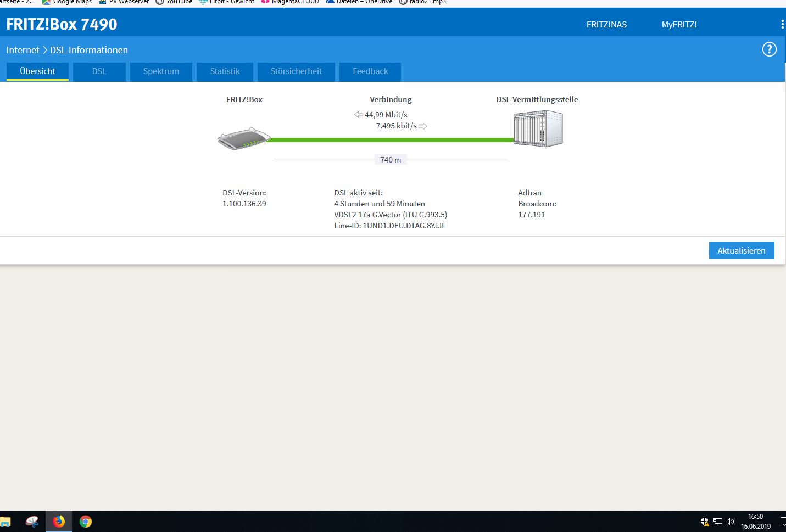Click the FRITZ!Box 7490 logo title
This screenshot has height=532, width=786.
[x=62, y=24]
